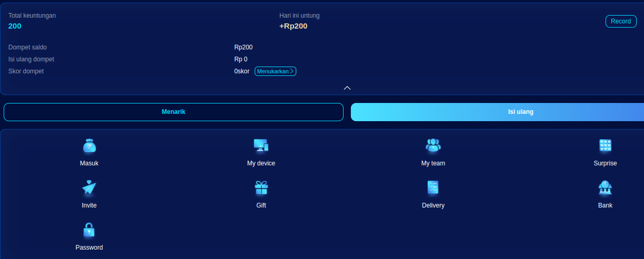Click the Isi ulang recharge button
Screen dimensions: 644x259
(x=497, y=112)
